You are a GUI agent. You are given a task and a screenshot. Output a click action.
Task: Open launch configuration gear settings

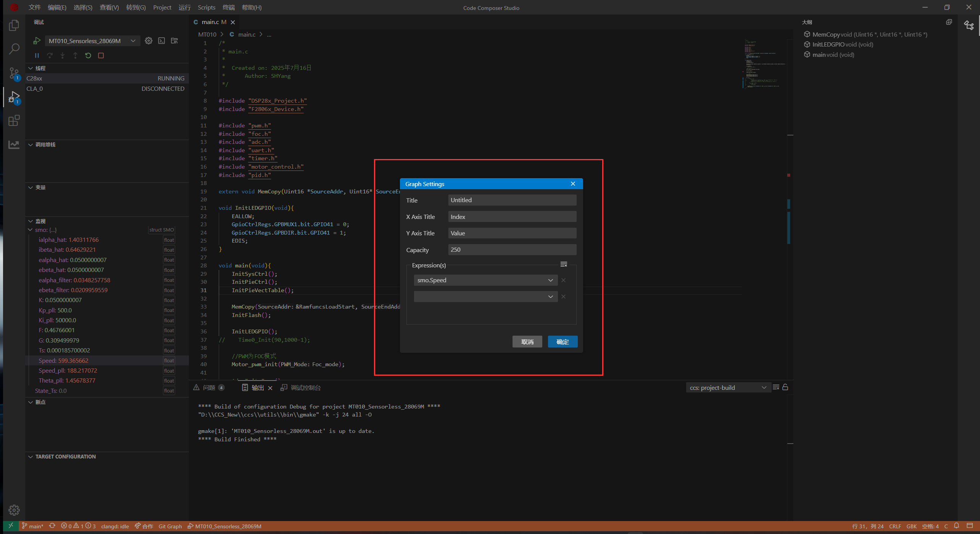pyautogui.click(x=148, y=40)
